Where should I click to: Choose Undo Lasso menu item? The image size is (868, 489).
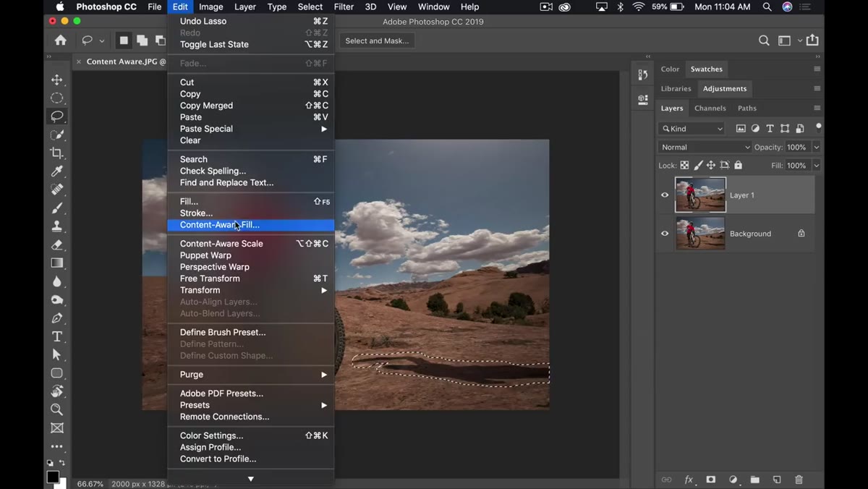[x=250, y=21]
